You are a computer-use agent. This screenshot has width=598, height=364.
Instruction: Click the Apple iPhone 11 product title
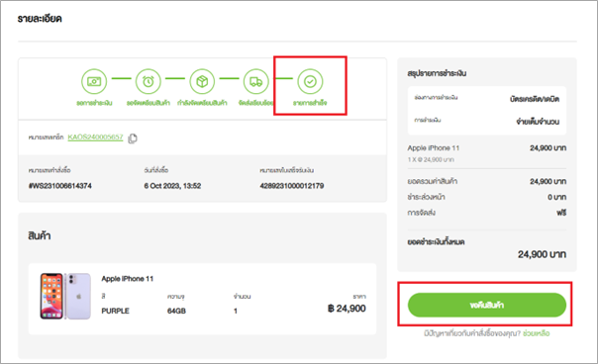(128, 279)
